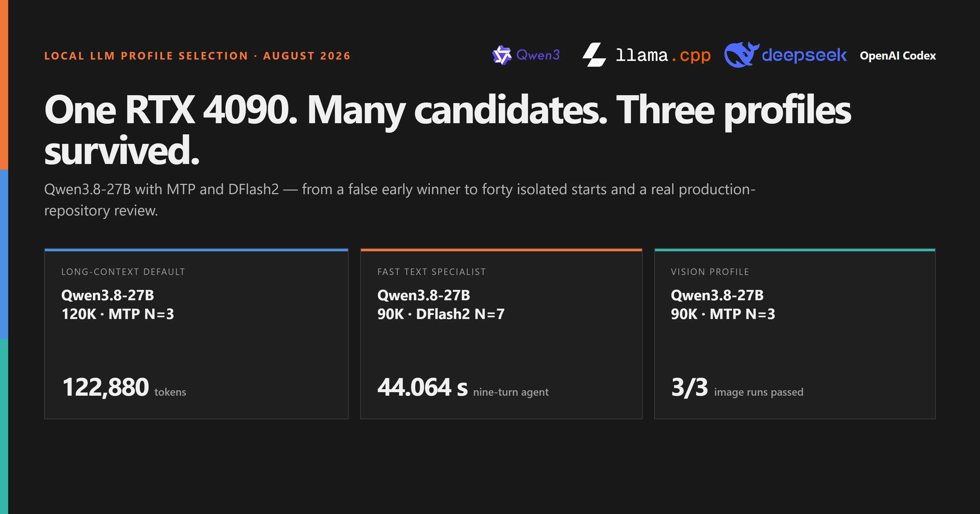Click the 'tokens' caption

[170, 392]
